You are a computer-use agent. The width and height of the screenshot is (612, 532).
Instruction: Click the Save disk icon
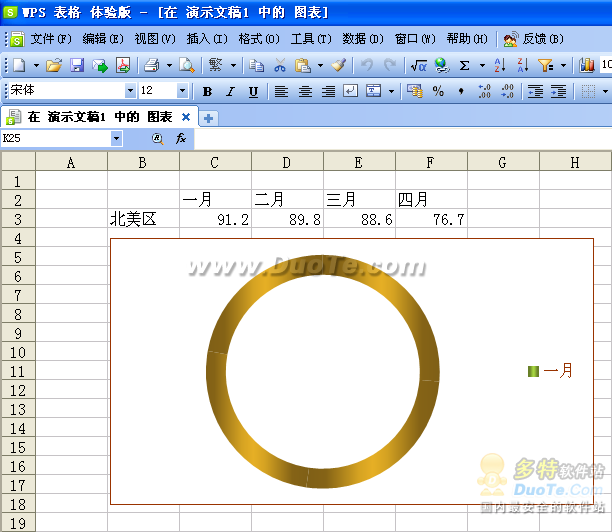[x=77, y=65]
